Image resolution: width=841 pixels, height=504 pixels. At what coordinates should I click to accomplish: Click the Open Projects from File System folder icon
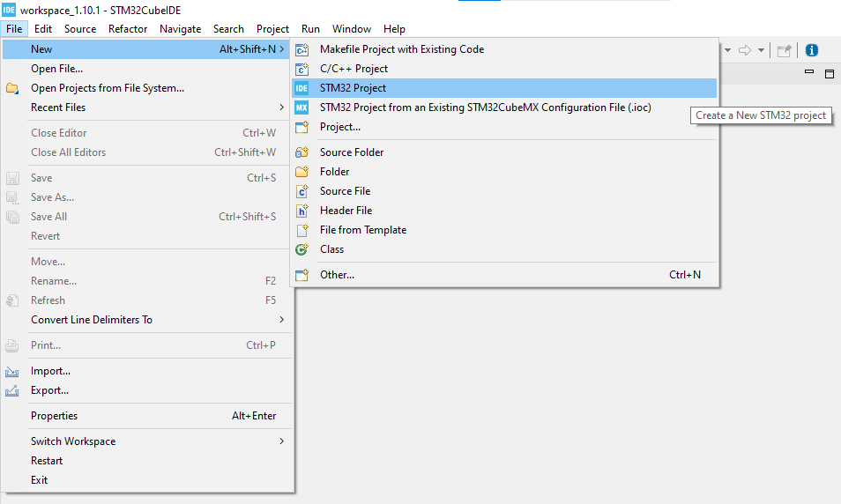point(12,88)
